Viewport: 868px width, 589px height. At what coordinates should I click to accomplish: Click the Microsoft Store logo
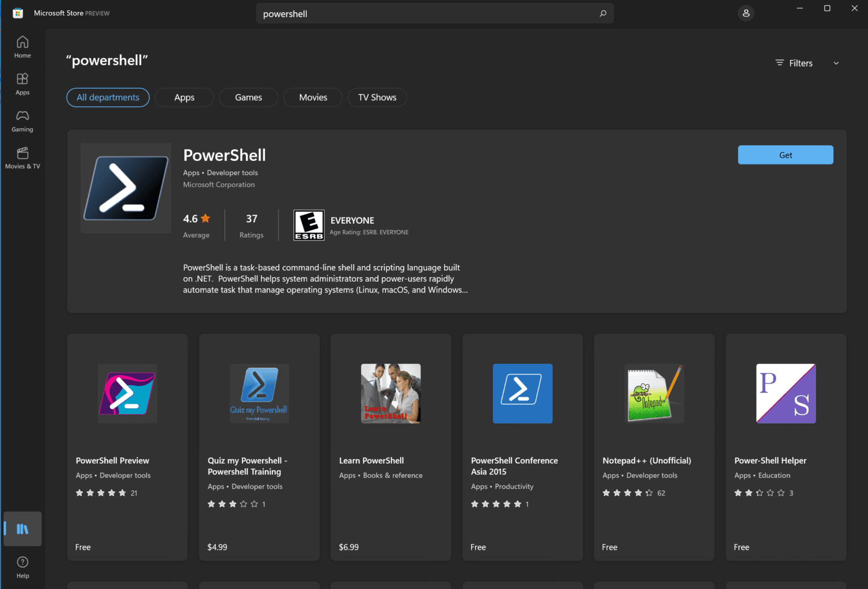[18, 12]
